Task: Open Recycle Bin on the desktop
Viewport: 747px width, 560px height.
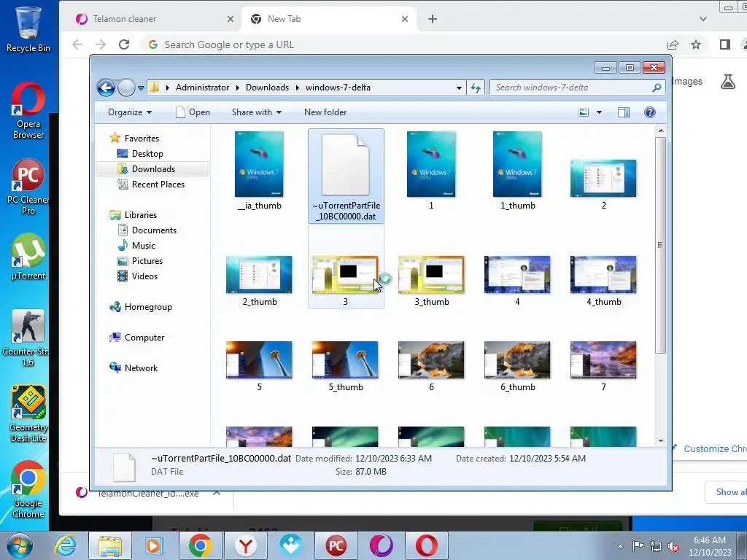Action: point(28,28)
